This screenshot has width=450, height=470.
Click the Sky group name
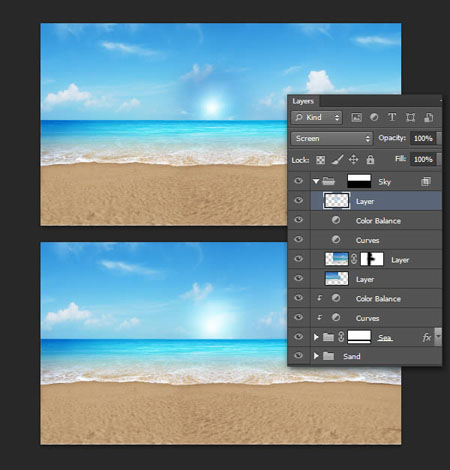click(x=384, y=182)
